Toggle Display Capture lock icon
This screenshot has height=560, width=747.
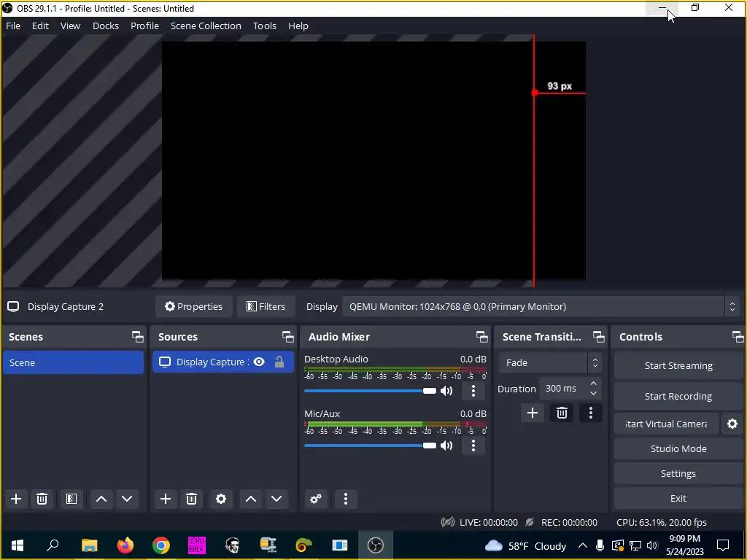click(279, 362)
